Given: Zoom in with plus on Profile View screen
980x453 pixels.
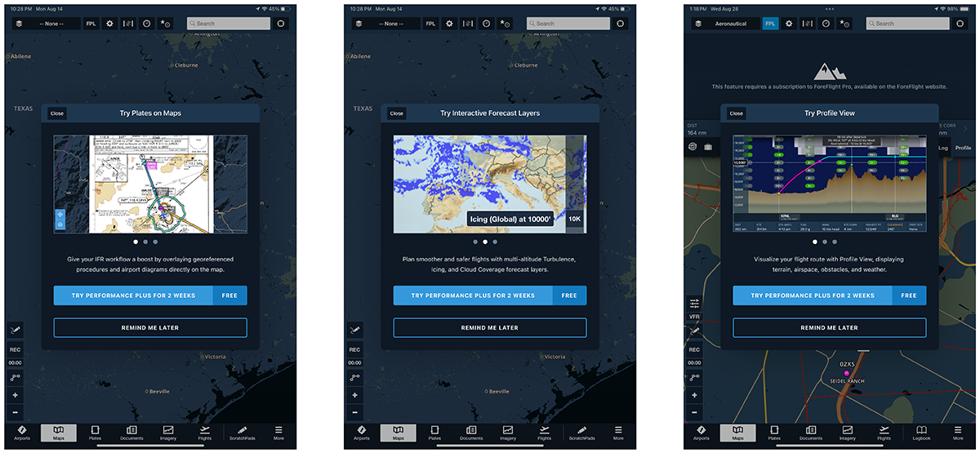Looking at the screenshot, I should pos(695,395).
